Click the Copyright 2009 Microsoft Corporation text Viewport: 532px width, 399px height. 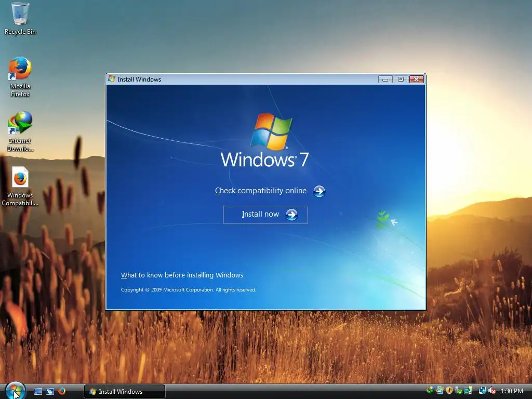tap(188, 290)
